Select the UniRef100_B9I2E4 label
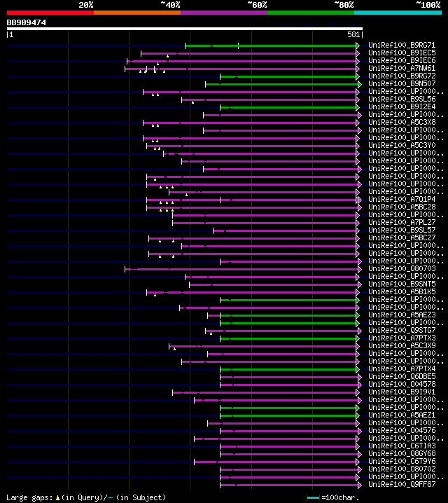Screen dimensions: 448x503 point(402,106)
